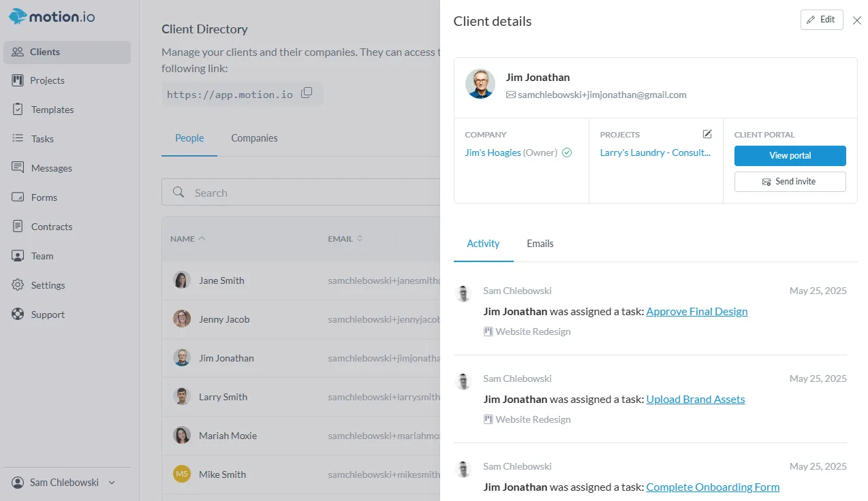This screenshot has height=501, width=868.
Task: Select the Mike Smith row
Action: pos(301,474)
